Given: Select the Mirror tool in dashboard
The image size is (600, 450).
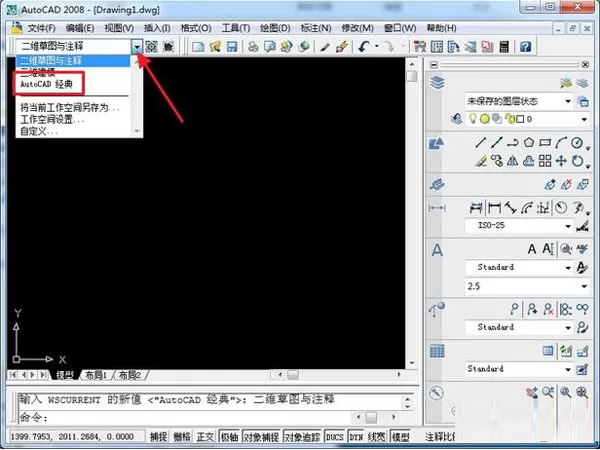Looking at the screenshot, I should point(512,161).
